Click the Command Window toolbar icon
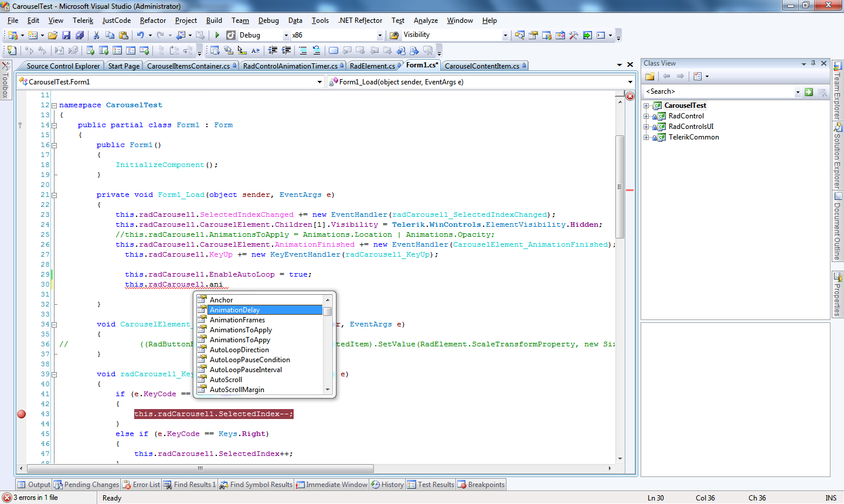Screen dimensions: 844x504 tap(601, 35)
